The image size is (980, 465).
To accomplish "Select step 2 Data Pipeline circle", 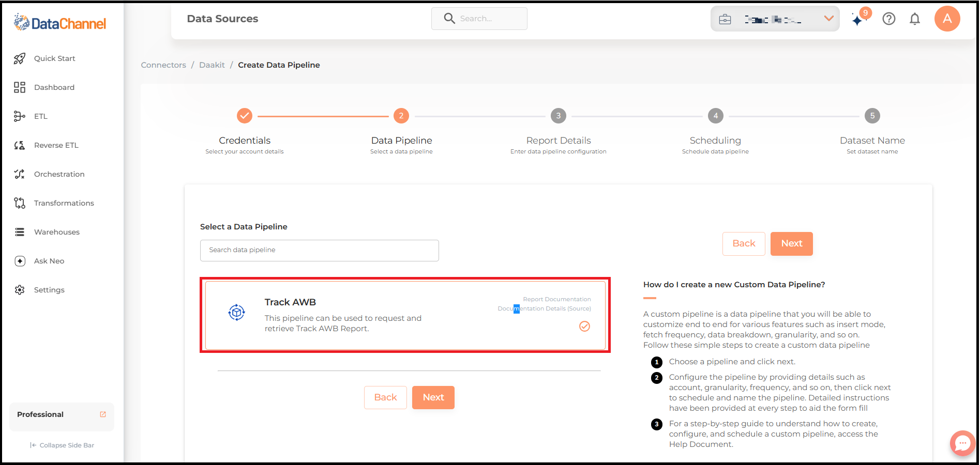I will (401, 116).
